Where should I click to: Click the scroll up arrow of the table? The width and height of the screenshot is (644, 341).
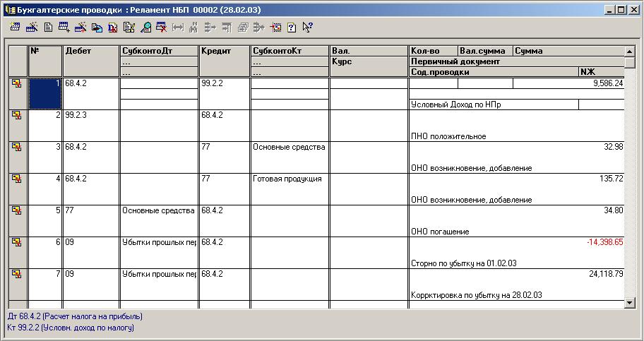point(631,52)
